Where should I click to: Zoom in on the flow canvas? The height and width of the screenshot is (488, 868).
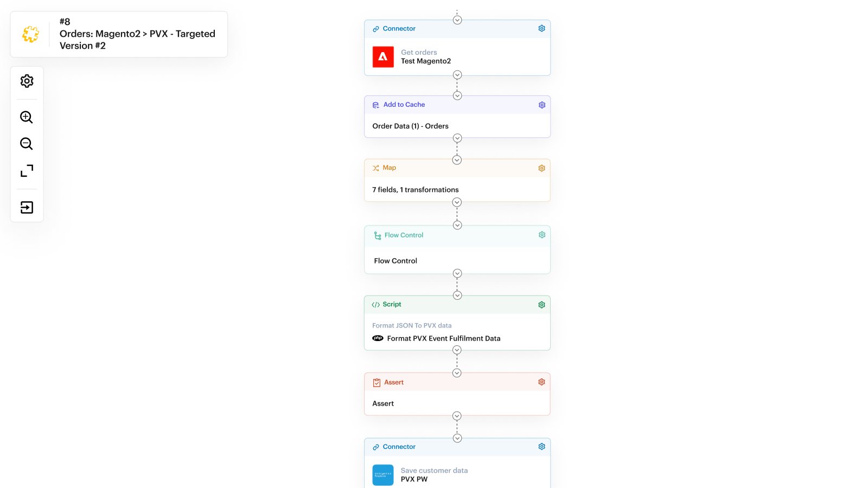[x=27, y=117]
